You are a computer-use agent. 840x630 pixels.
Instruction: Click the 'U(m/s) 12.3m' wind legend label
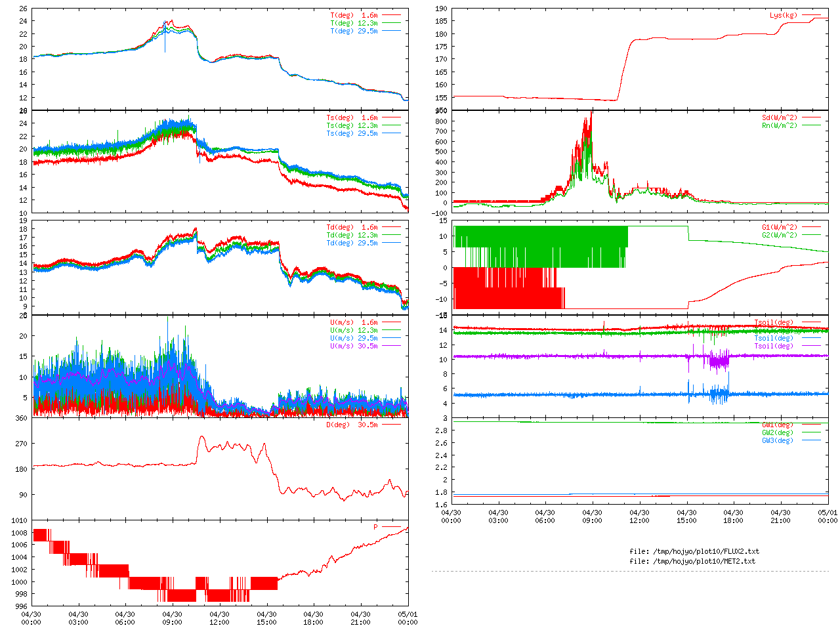(x=354, y=330)
